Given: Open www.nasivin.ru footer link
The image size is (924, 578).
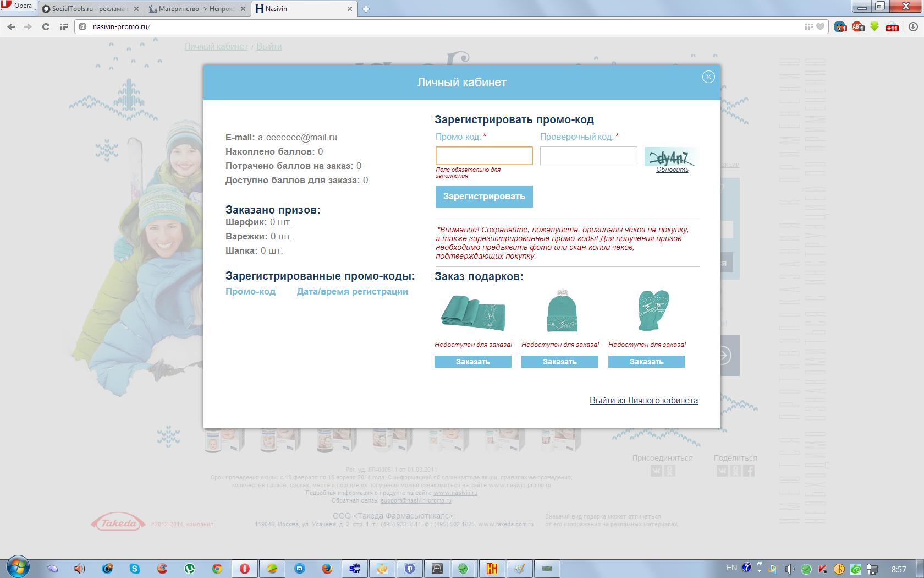Looking at the screenshot, I should point(455,493).
